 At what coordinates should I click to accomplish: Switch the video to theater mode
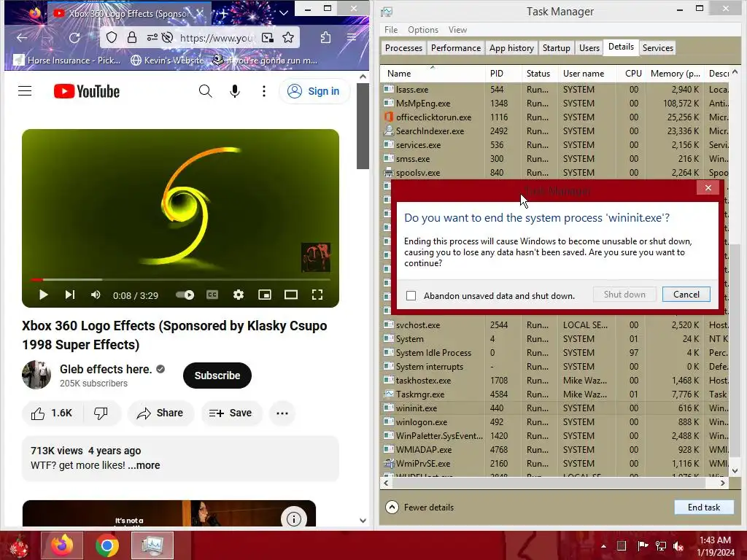(x=290, y=295)
